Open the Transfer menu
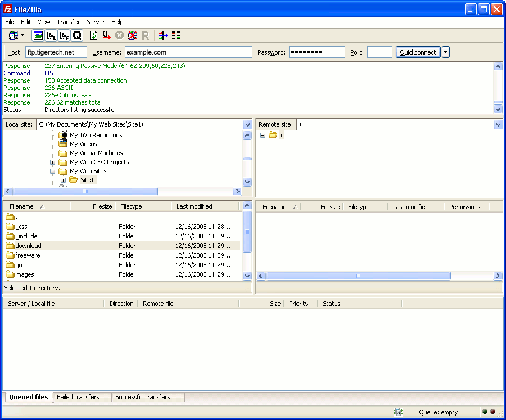Viewport: 506px width, 420px height. coord(69,22)
